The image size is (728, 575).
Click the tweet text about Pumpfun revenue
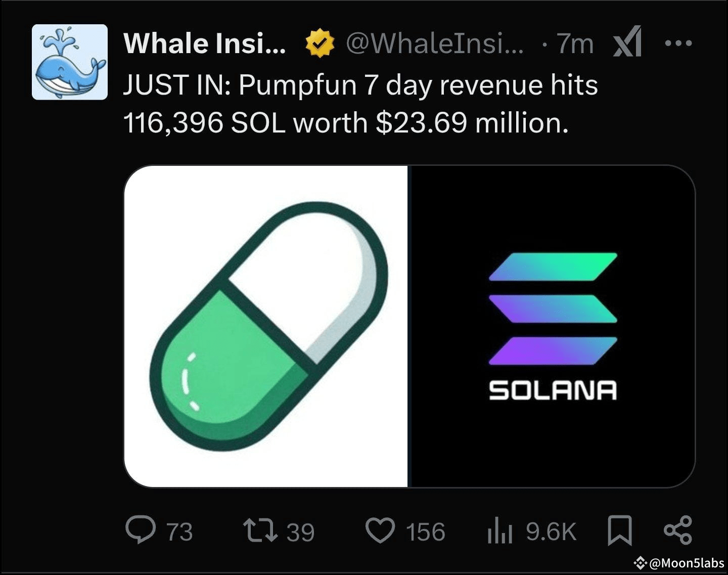click(360, 104)
